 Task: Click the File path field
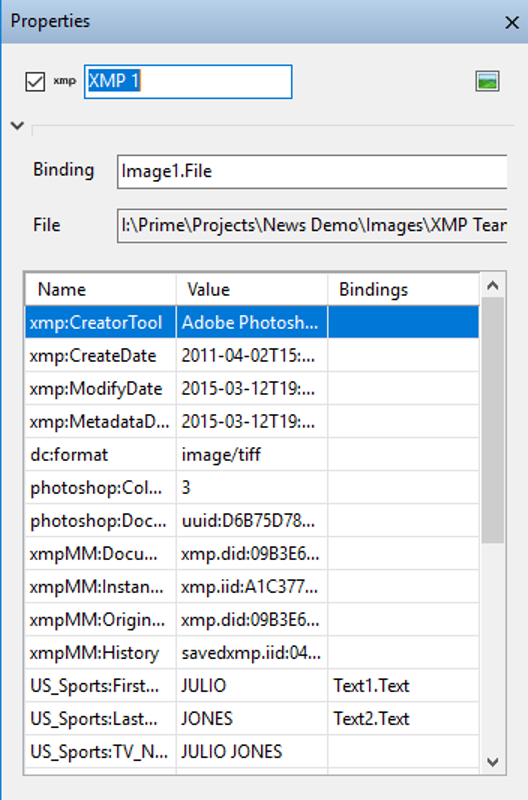pyautogui.click(x=312, y=226)
